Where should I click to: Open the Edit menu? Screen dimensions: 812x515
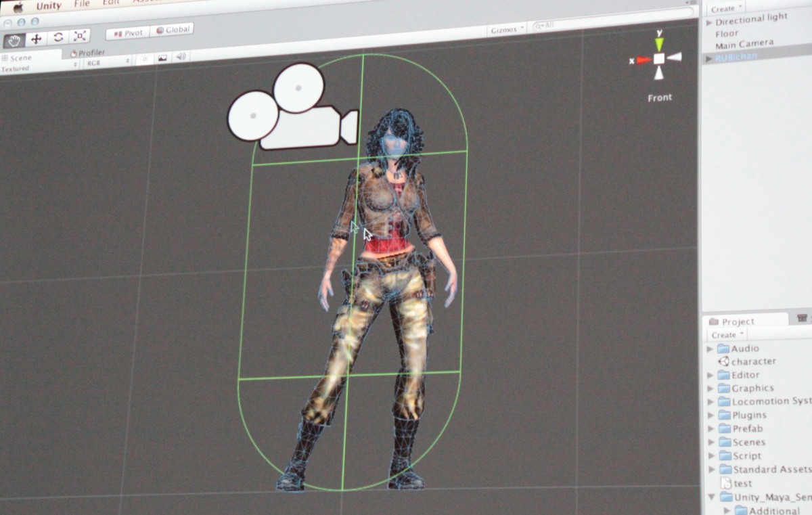tap(111, 3)
